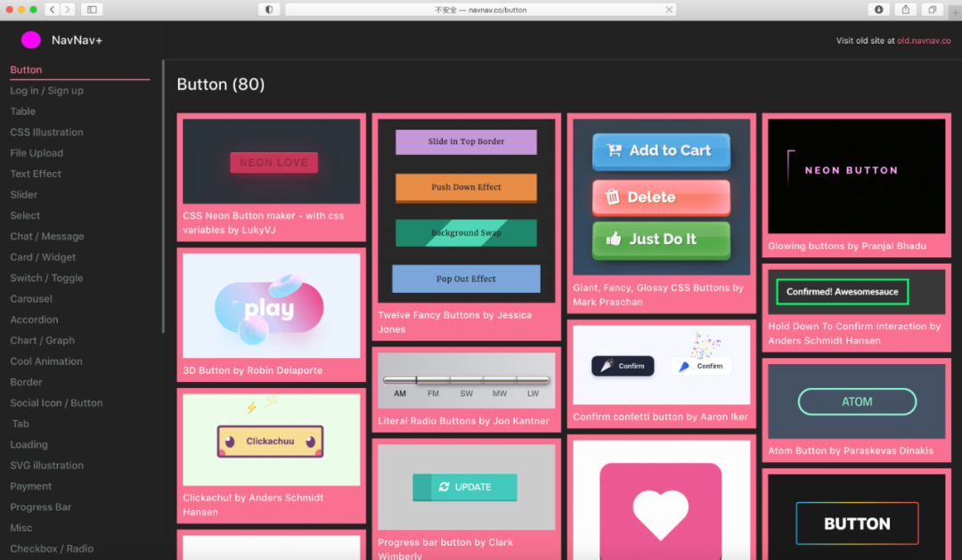This screenshot has width=962, height=560.
Task: Click the Safari back arrow button
Action: click(52, 9)
